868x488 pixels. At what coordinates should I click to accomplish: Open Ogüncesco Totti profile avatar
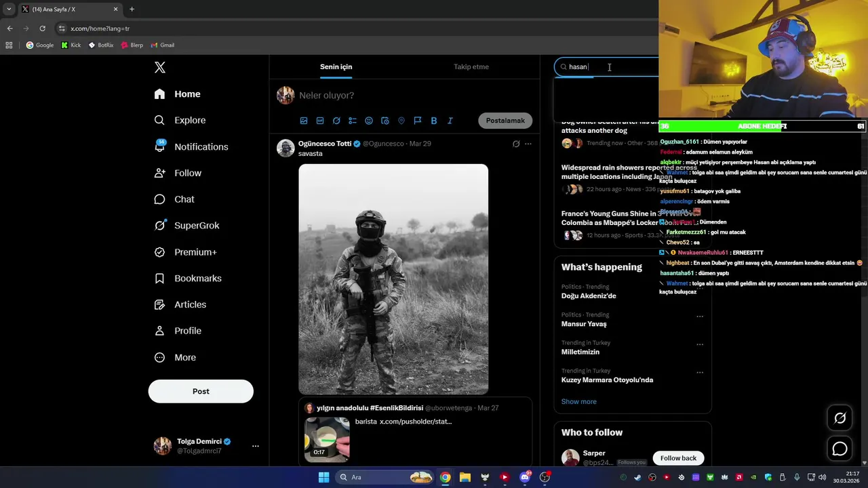click(285, 148)
